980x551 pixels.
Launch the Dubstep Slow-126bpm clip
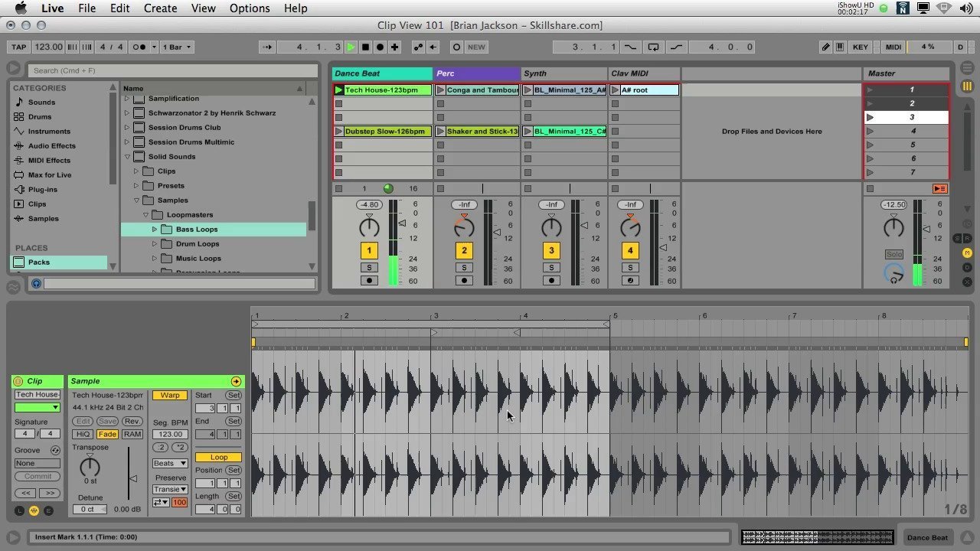[x=338, y=132]
